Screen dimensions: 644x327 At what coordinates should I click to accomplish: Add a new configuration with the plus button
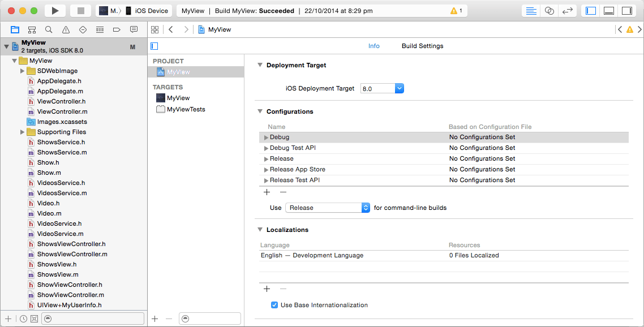(267, 192)
